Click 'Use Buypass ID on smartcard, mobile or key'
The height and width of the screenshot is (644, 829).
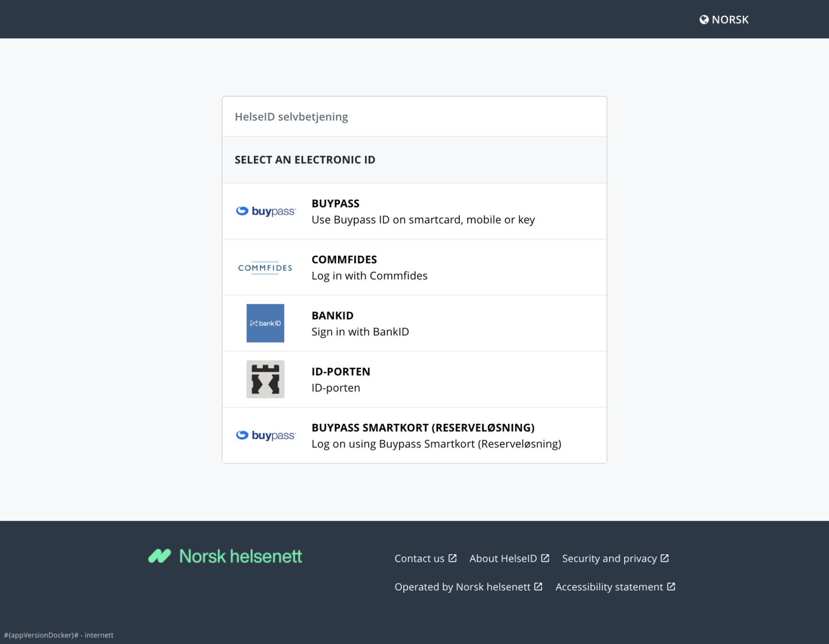pos(423,220)
